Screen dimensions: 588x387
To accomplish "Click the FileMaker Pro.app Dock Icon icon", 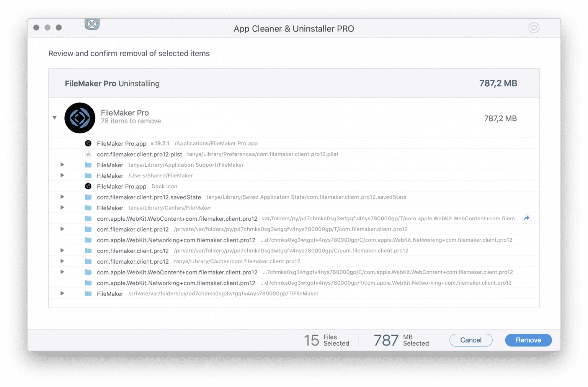I will click(88, 186).
